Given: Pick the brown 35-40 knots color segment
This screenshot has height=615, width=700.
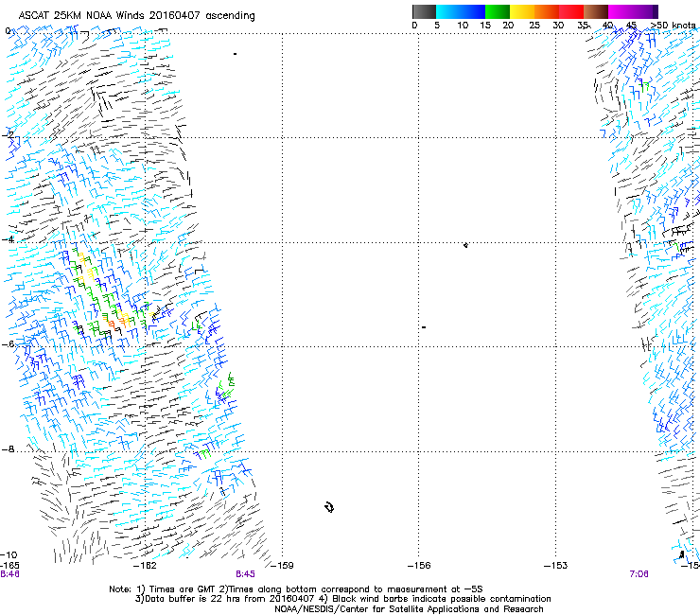Looking at the screenshot, I should point(596,11).
